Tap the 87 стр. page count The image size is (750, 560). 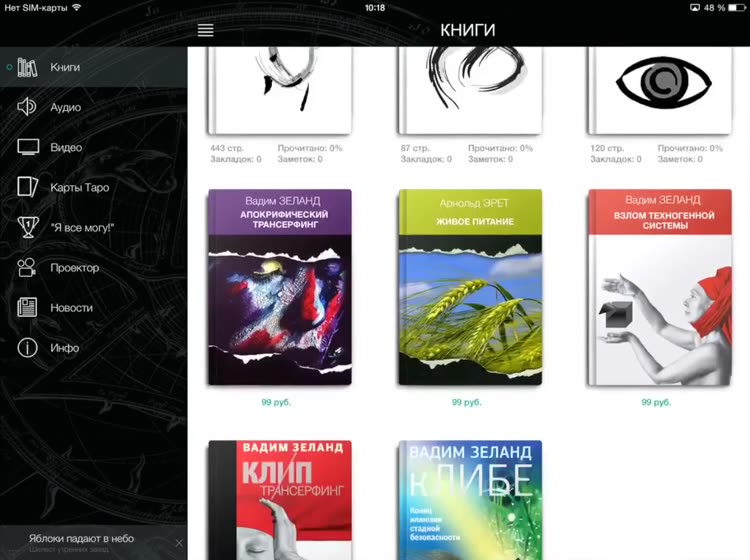(415, 148)
